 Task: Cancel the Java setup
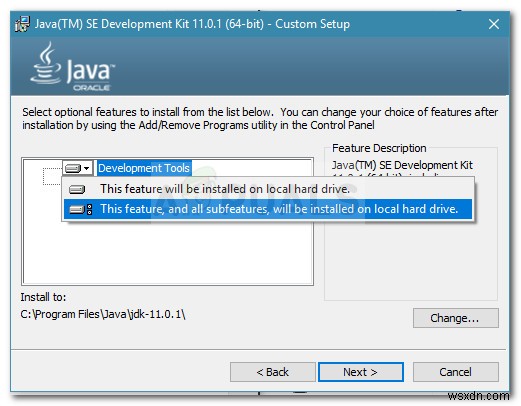[455, 372]
